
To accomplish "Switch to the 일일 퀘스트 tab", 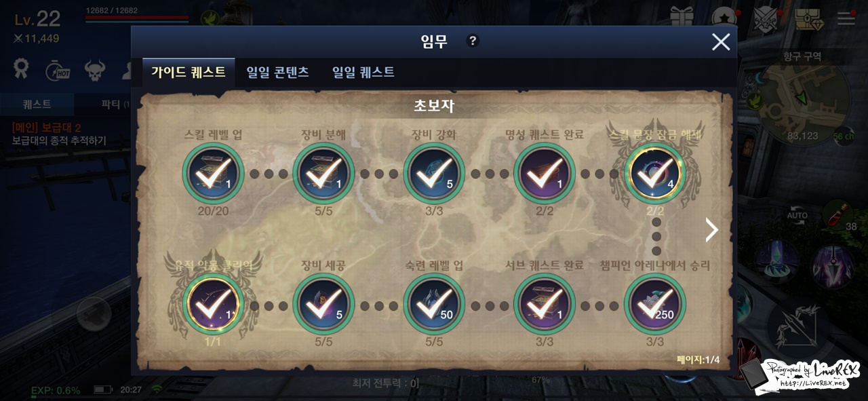I will (x=363, y=72).
